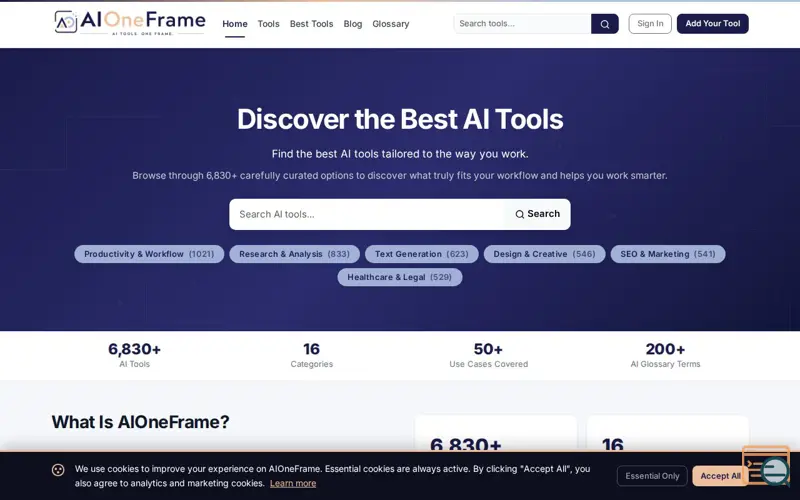800x500 pixels.
Task: Open the Learn more cookie link
Action: click(293, 483)
